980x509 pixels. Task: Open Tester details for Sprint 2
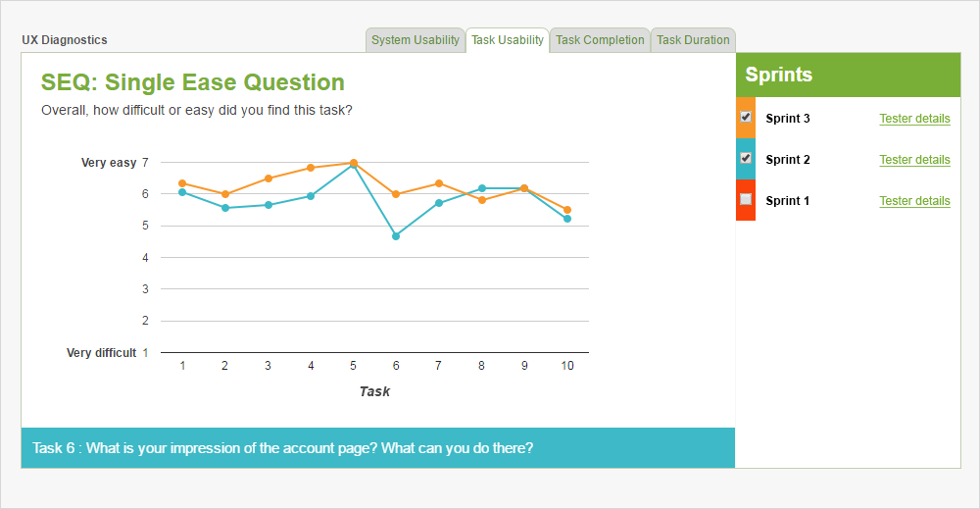914,160
